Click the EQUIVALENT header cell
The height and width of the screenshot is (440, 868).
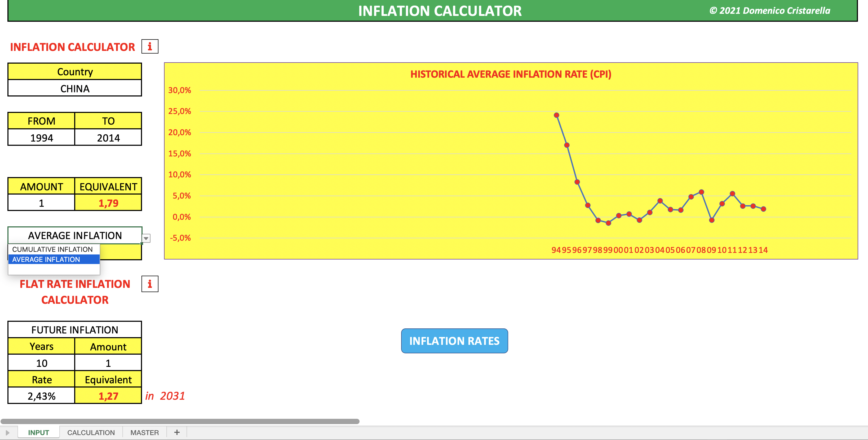point(108,186)
